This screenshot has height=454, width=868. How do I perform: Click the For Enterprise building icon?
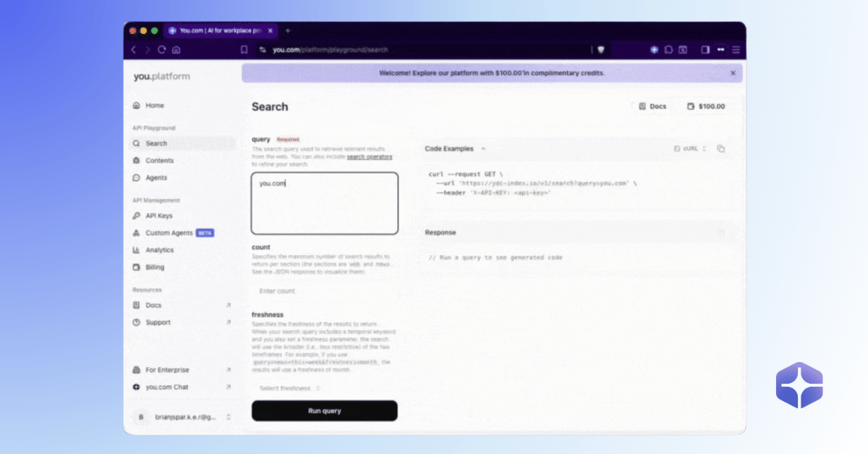tap(136, 370)
